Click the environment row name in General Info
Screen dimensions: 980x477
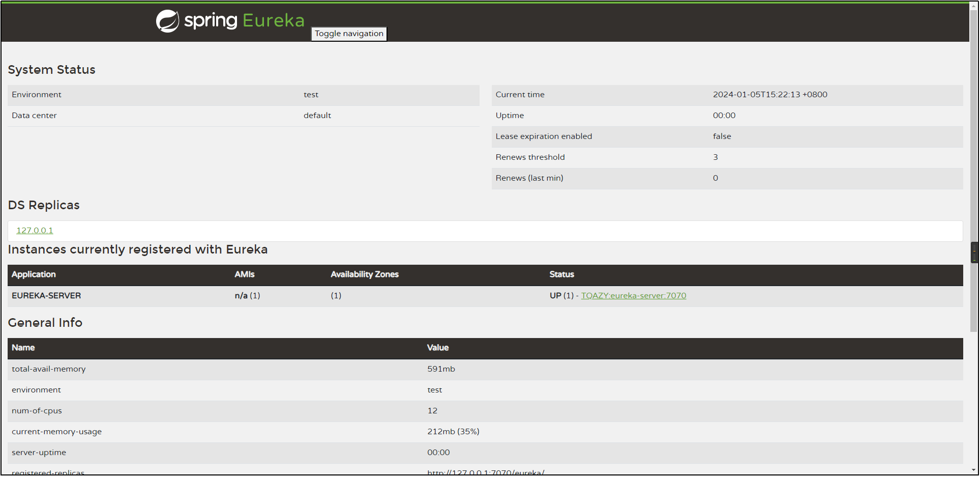pyautogui.click(x=36, y=390)
